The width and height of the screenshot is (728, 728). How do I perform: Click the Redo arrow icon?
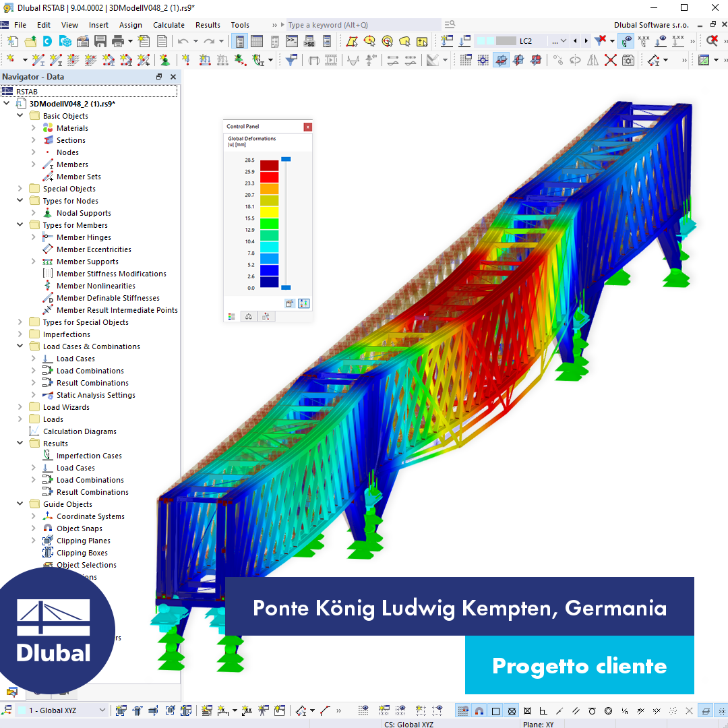(x=209, y=41)
